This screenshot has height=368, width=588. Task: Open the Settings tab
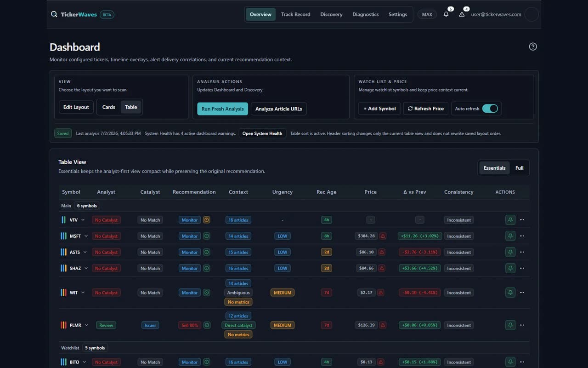pyautogui.click(x=398, y=14)
